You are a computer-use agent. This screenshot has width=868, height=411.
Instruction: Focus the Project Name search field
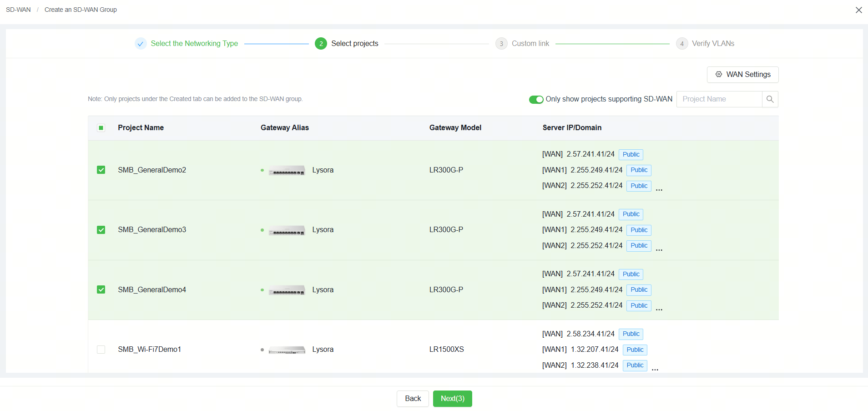point(719,99)
